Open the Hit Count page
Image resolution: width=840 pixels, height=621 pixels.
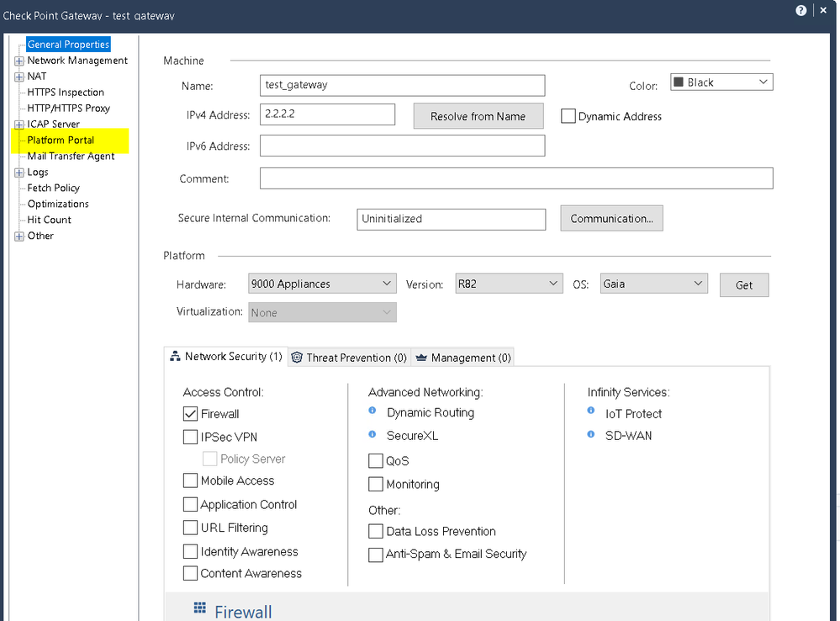49,220
